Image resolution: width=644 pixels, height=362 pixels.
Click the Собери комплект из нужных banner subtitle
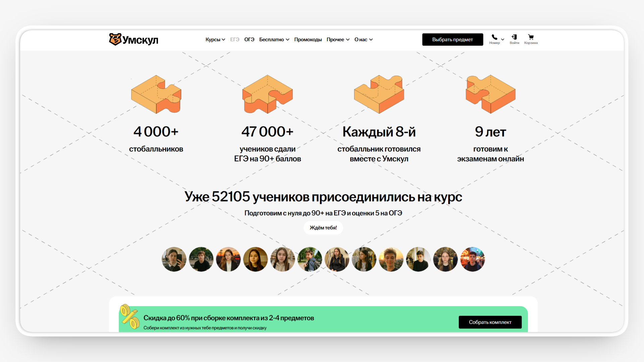[205, 328]
